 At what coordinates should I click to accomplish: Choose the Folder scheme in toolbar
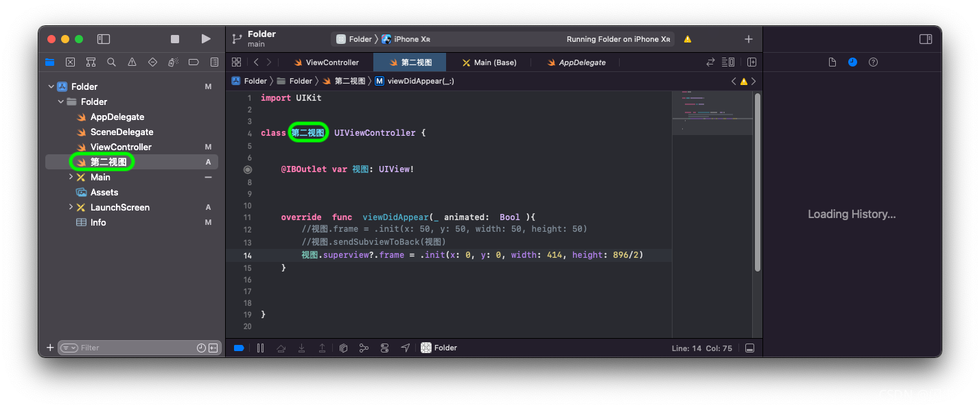coord(354,39)
